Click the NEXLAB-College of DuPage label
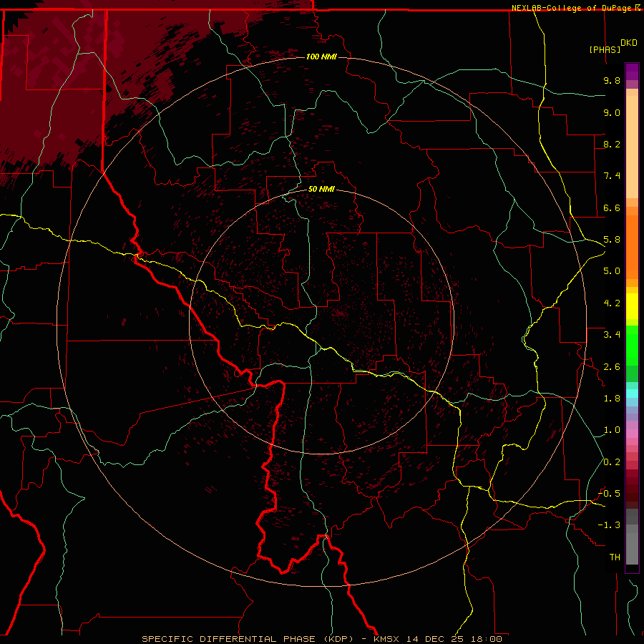Image resolution: width=644 pixels, height=644 pixels. point(573,8)
